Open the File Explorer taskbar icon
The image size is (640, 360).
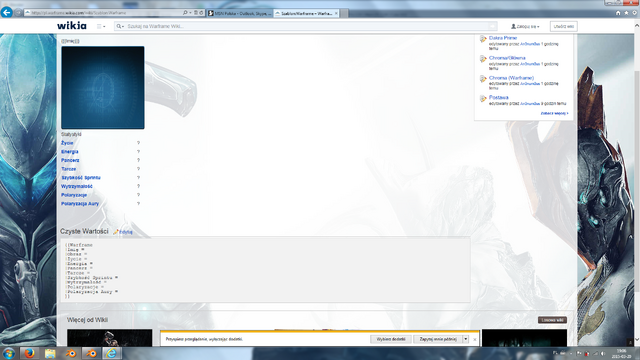point(50,353)
